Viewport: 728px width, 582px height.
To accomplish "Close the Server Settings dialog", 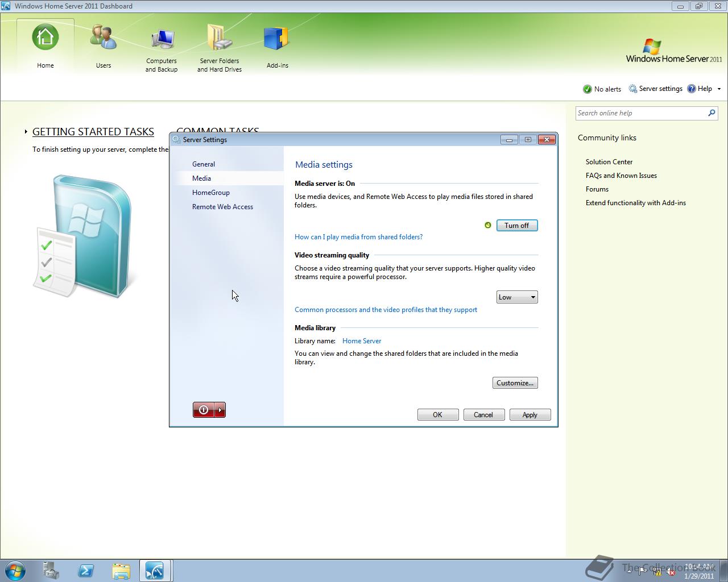I will coord(547,140).
